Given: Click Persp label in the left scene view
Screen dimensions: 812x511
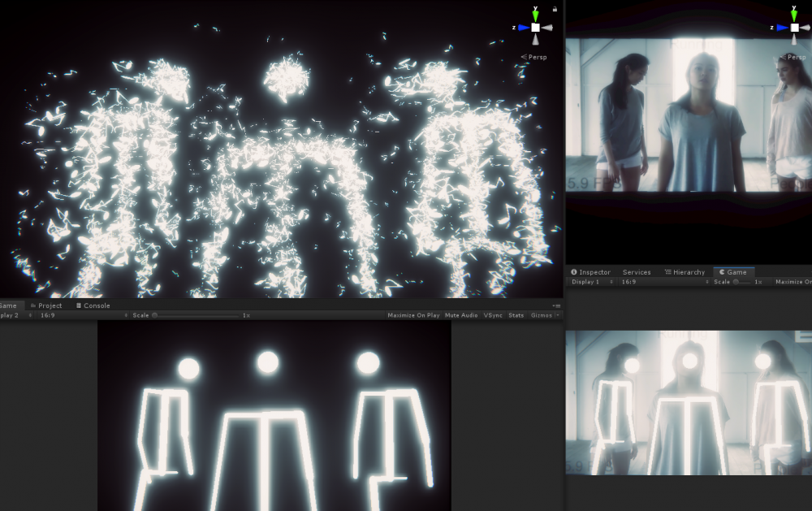Looking at the screenshot, I should click(537, 58).
